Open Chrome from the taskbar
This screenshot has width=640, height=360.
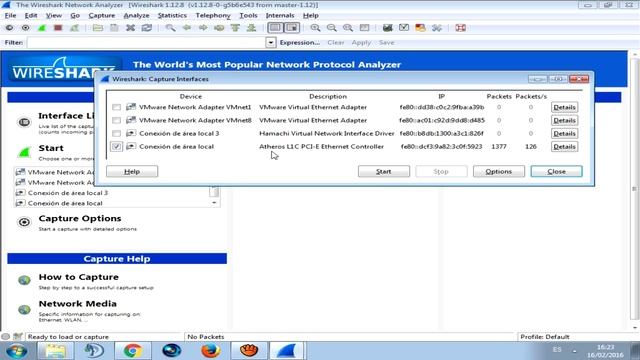pyautogui.click(x=132, y=351)
